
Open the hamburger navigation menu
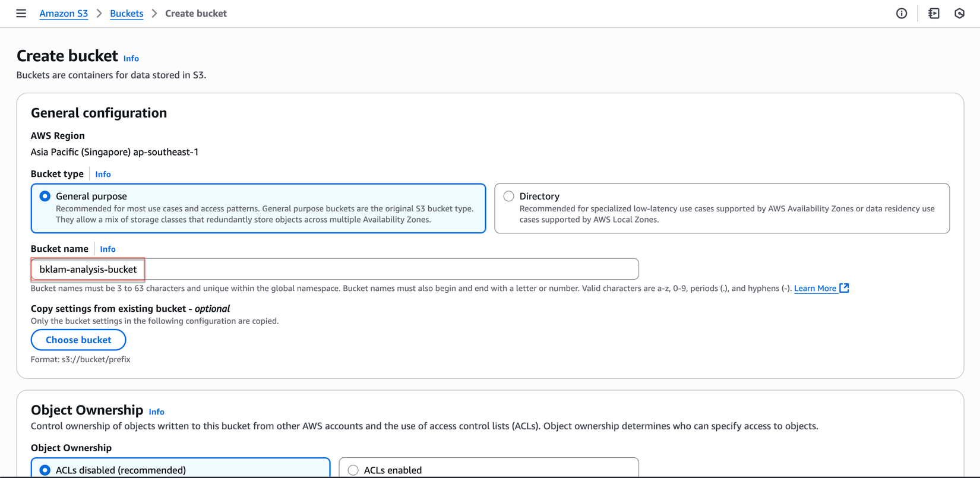point(21,13)
